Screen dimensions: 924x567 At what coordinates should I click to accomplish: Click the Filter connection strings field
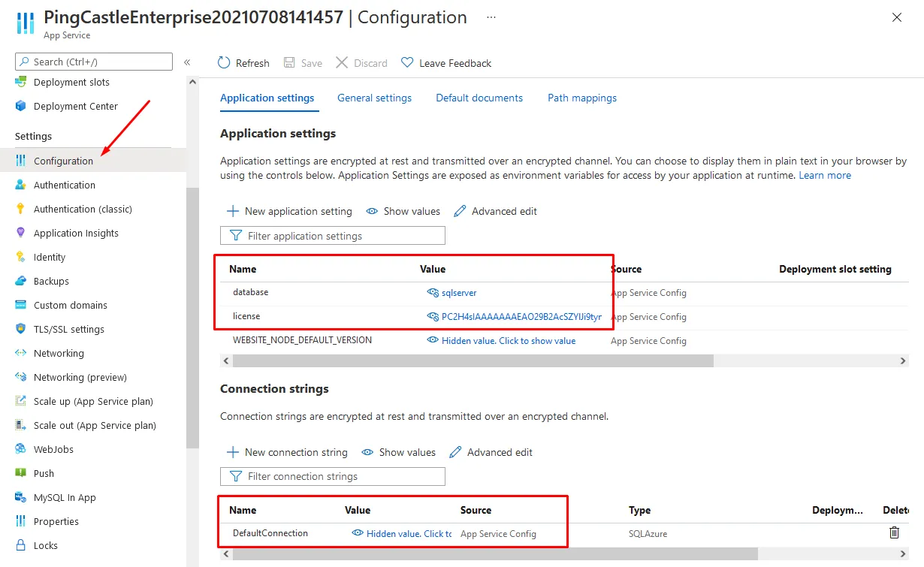click(x=333, y=476)
